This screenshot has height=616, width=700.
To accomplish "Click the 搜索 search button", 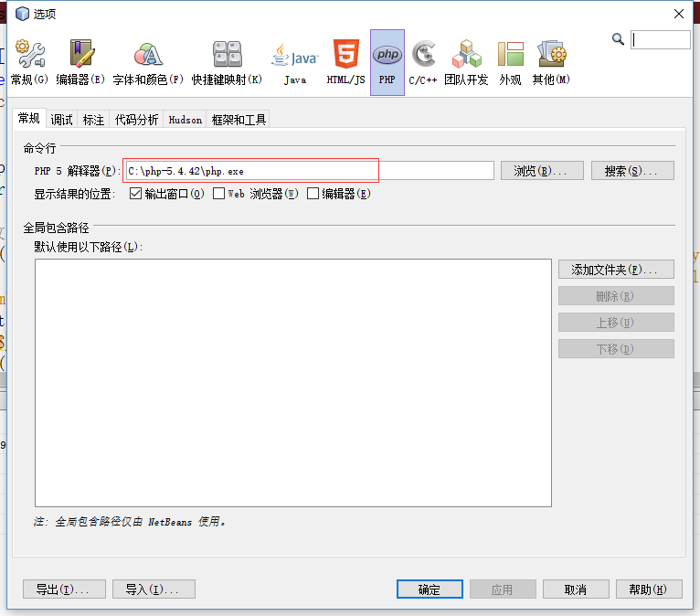I will pyautogui.click(x=632, y=171).
